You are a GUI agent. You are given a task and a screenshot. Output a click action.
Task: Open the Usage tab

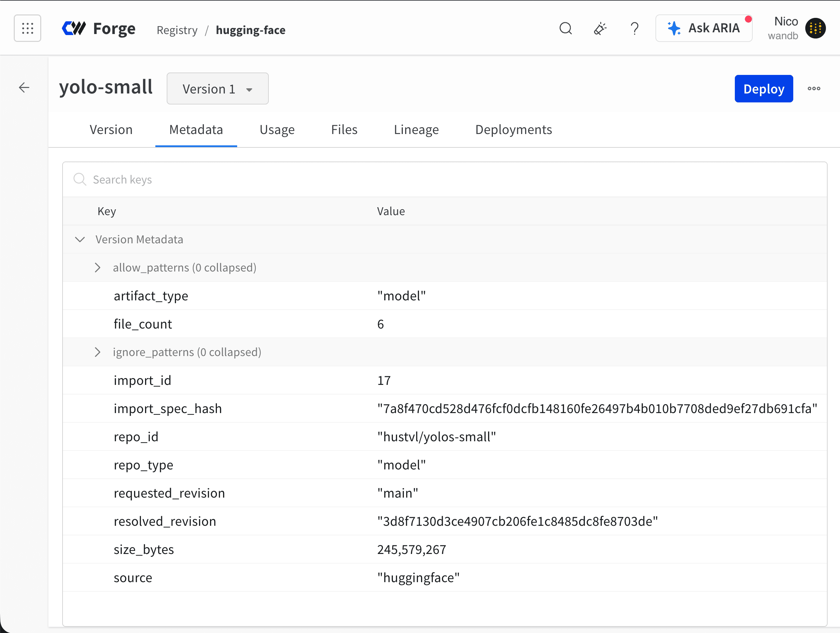click(277, 130)
